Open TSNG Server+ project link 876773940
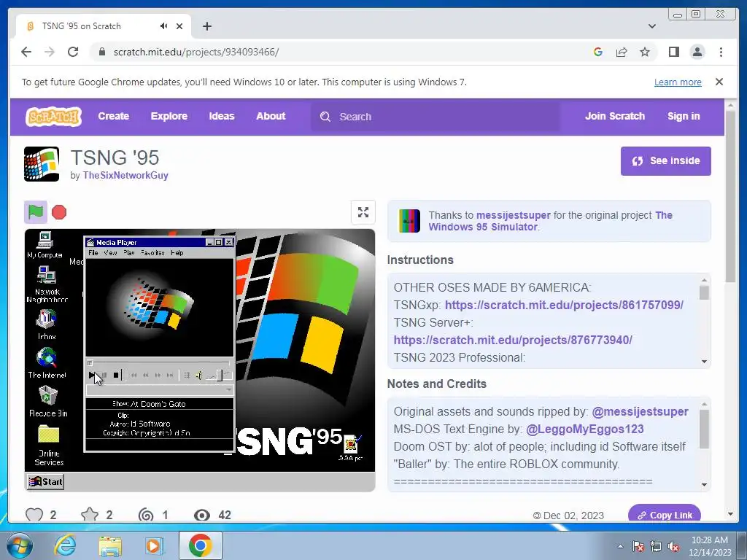This screenshot has width=747, height=560. (513, 340)
